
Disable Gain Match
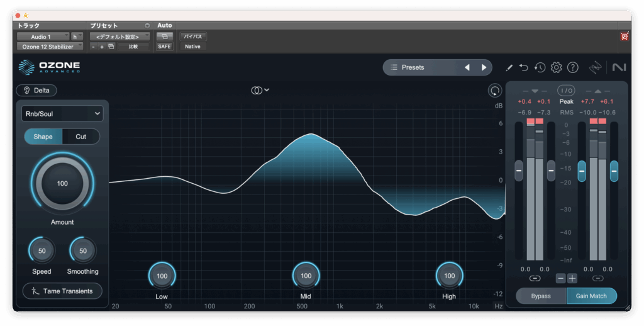[x=591, y=296]
